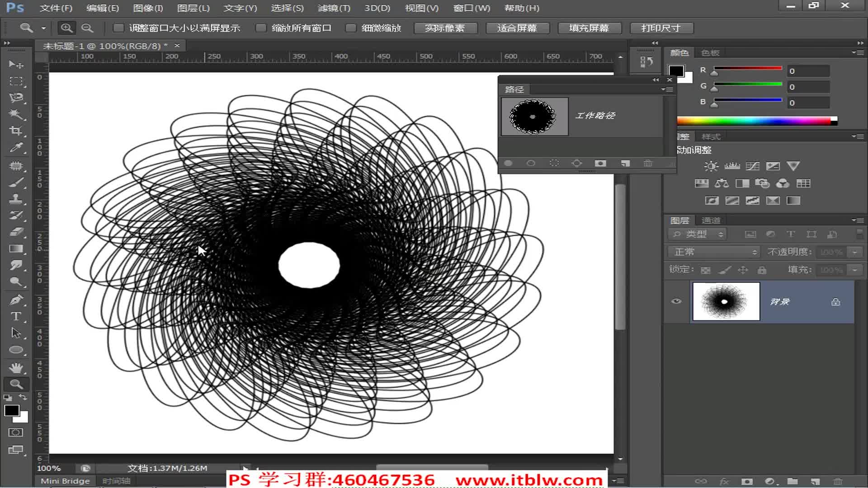
Task: Click the color spectrum ramp
Action: [755, 121]
